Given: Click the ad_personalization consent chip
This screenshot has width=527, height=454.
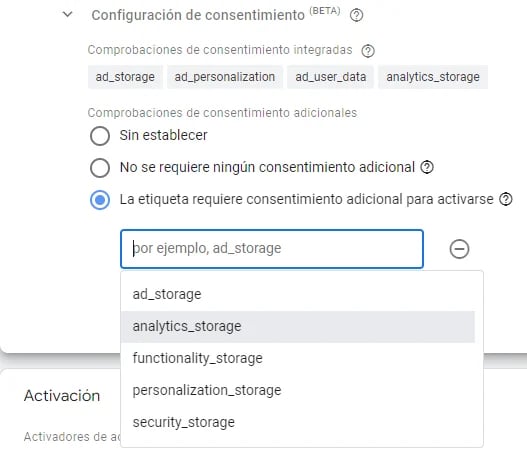Looking at the screenshot, I should (x=225, y=77).
